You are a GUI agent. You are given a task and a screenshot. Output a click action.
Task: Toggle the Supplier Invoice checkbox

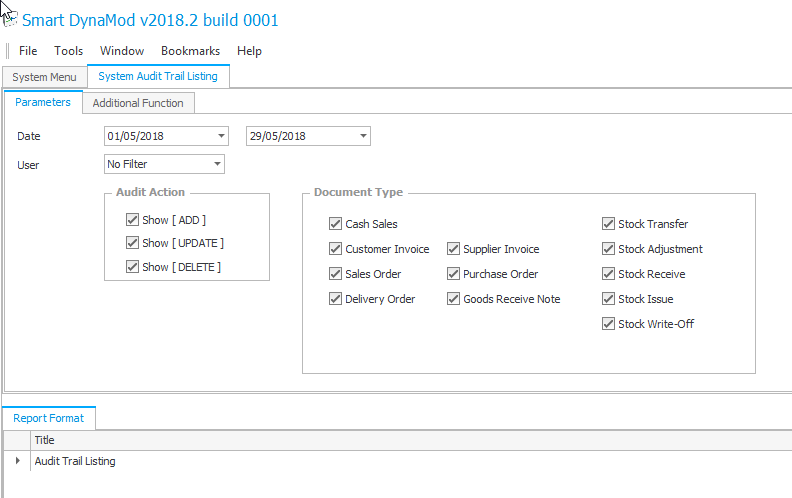(454, 249)
